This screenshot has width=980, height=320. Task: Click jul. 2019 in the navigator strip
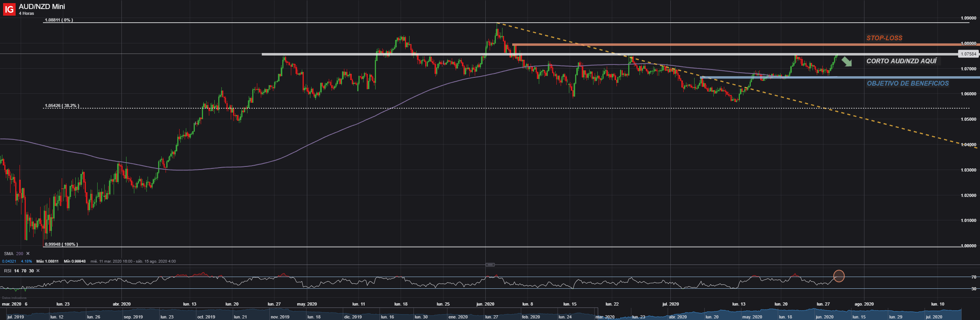(16, 317)
